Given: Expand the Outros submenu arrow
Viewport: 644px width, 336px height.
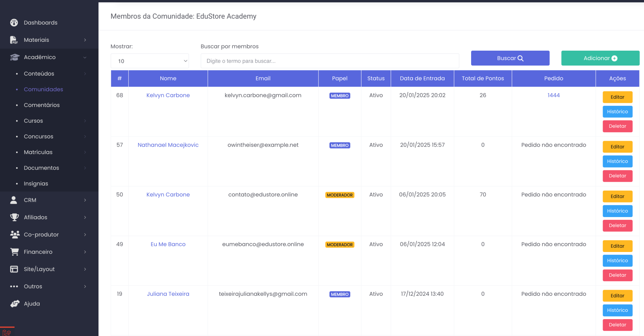Looking at the screenshot, I should coord(85,286).
